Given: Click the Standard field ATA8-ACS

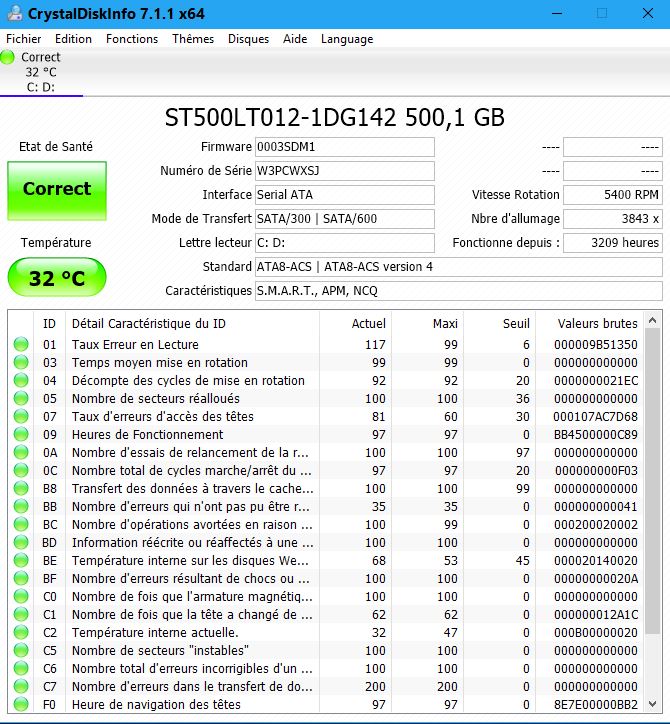Looking at the screenshot, I should pos(459,267).
